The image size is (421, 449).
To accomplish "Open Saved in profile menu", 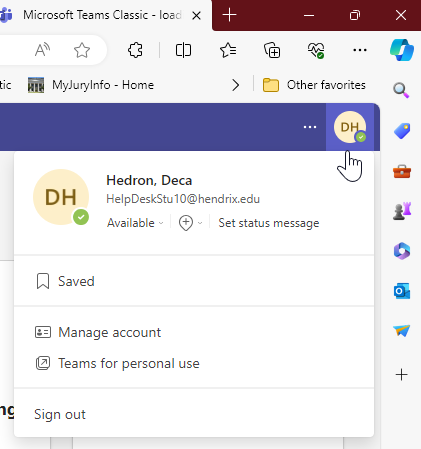I will tap(194, 281).
